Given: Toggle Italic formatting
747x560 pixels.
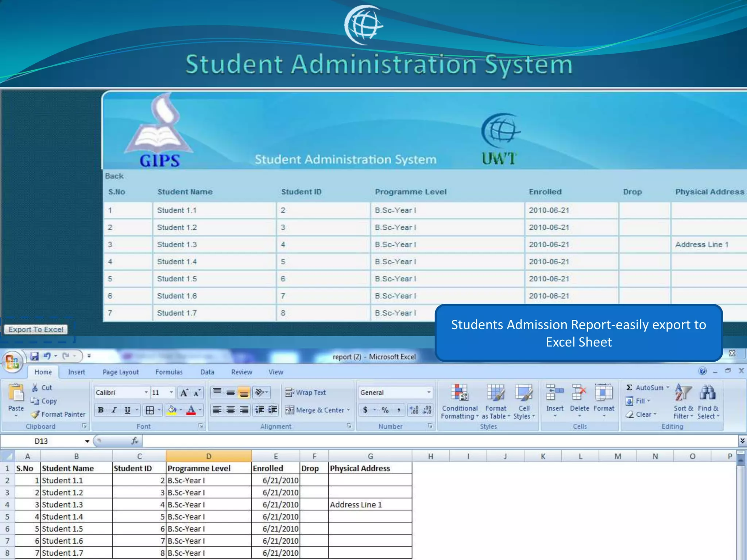Looking at the screenshot, I should pos(114,410).
